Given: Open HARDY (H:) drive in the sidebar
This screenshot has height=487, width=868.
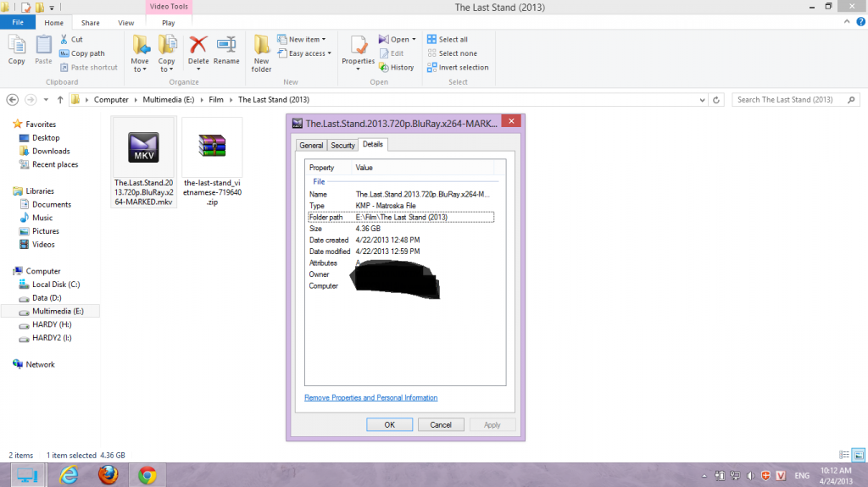Looking at the screenshot, I should 45,324.
